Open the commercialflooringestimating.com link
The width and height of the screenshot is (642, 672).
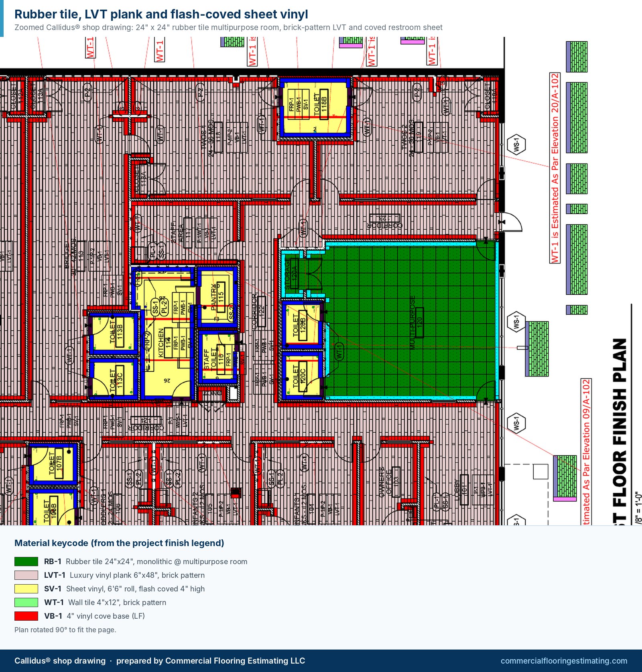point(564,661)
